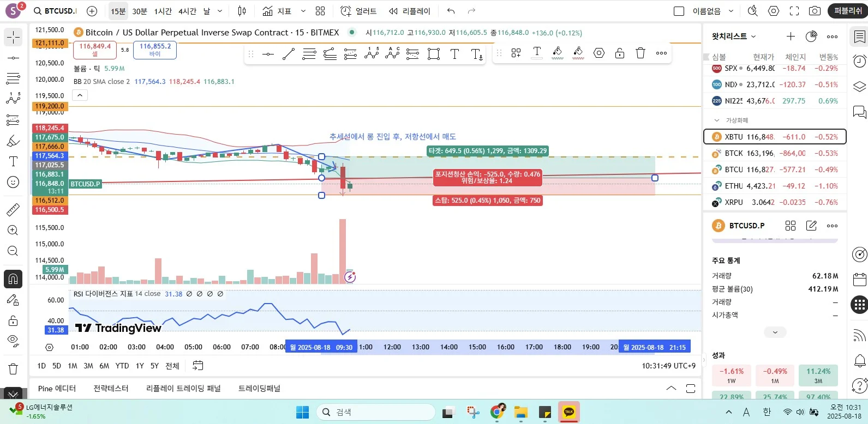Collapse the 가상화폐 watchlist section

click(717, 120)
